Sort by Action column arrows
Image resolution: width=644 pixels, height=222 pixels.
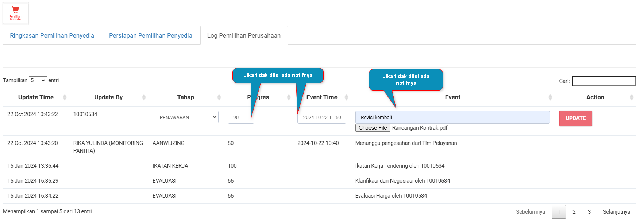(x=632, y=97)
